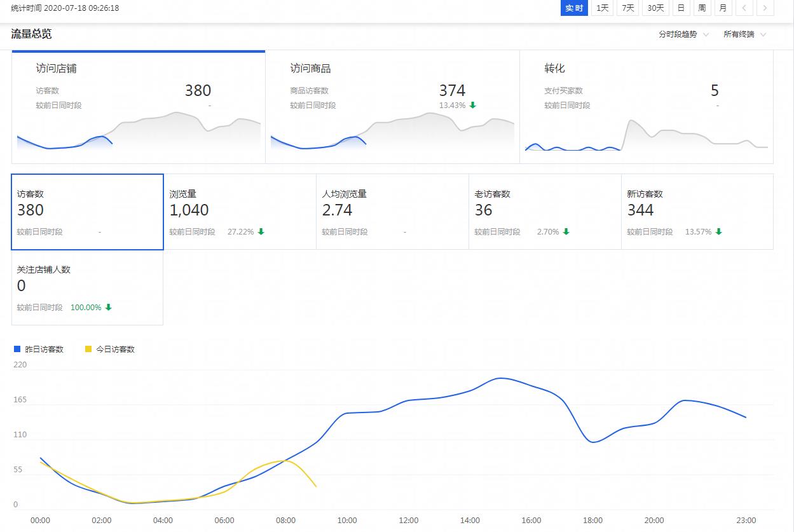
Task: Click the previous period arrow button
Action: pos(744,8)
